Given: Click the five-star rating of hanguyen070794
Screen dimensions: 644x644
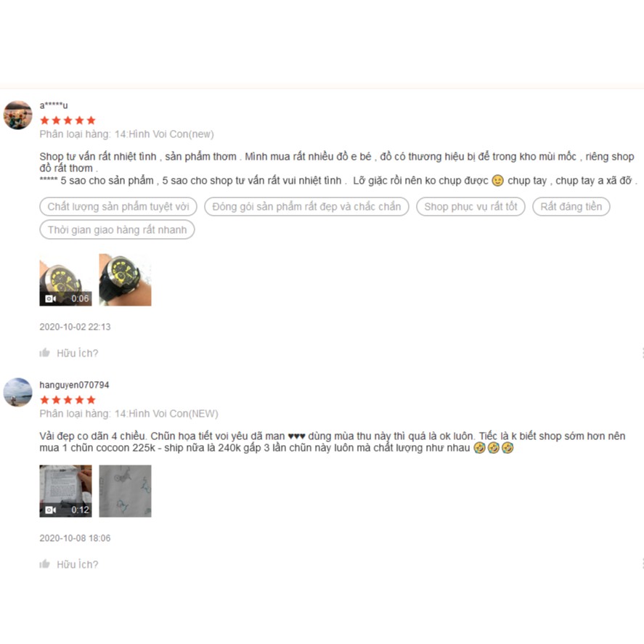Looking at the screenshot, I should [x=68, y=399].
